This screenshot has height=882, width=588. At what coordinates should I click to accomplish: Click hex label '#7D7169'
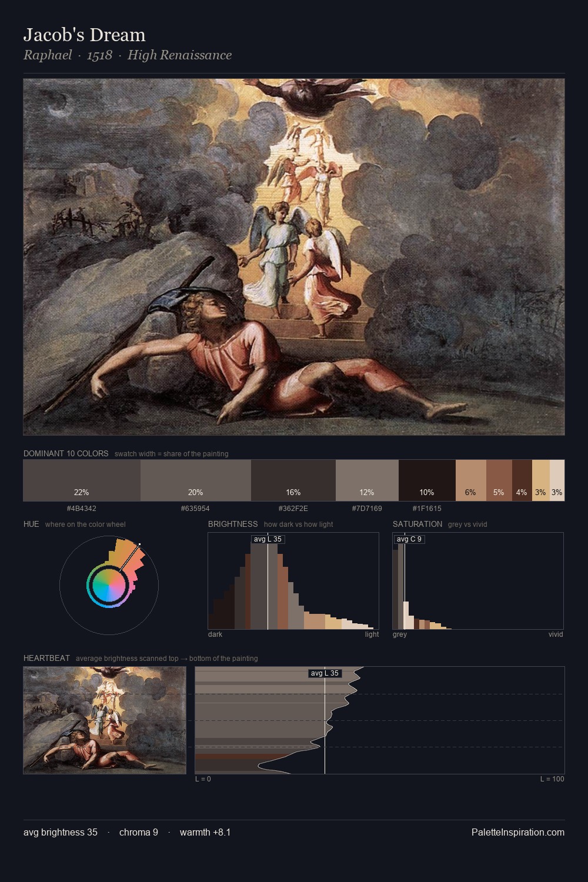tap(367, 508)
